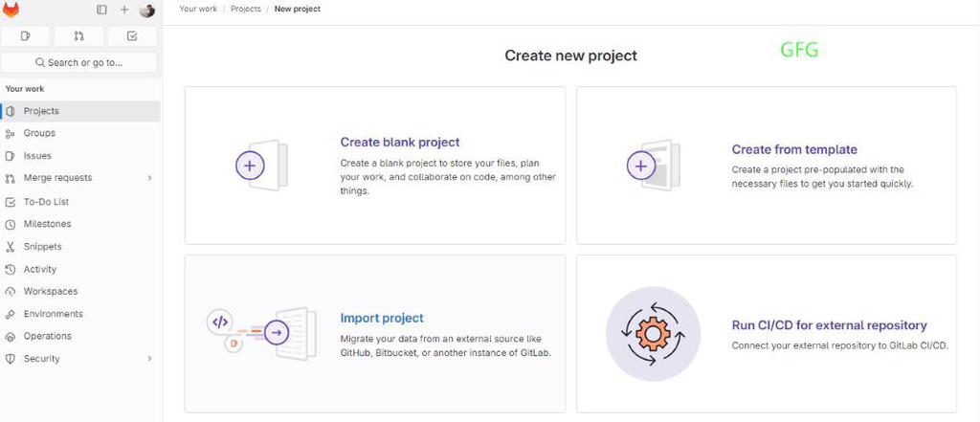Open the plus create-new menu
Image resolution: width=980 pixels, height=422 pixels.
tap(124, 10)
